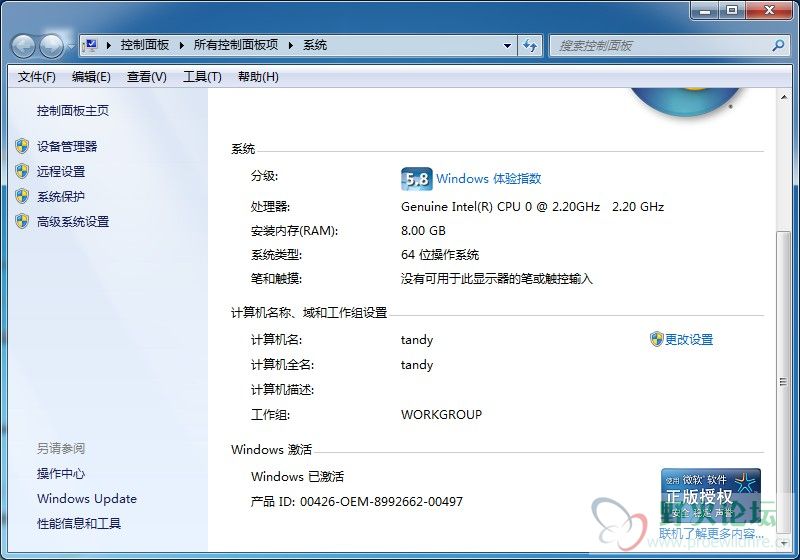Open 高级系统设置 link
Viewport: 800px width, 560px height.
[x=73, y=222]
